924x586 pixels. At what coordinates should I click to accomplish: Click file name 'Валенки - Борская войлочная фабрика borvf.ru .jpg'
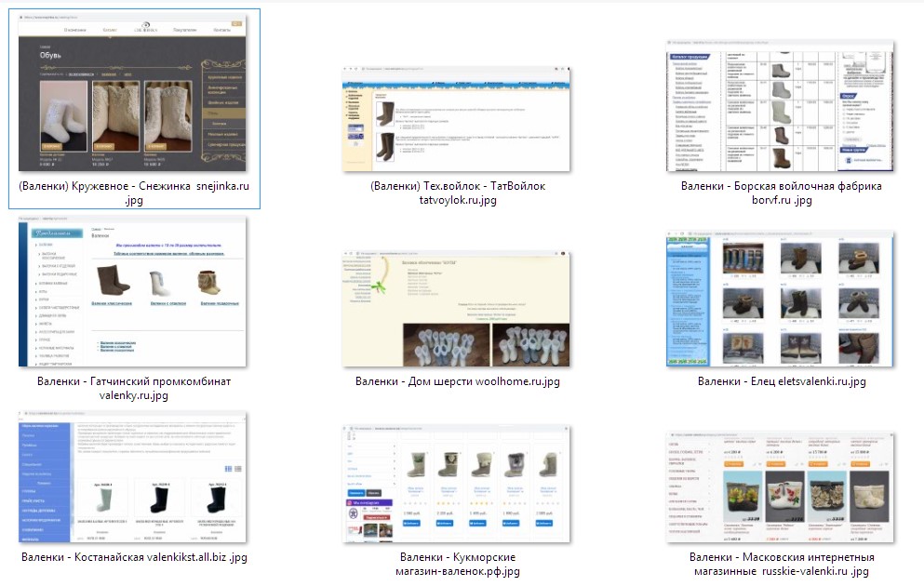click(x=782, y=193)
